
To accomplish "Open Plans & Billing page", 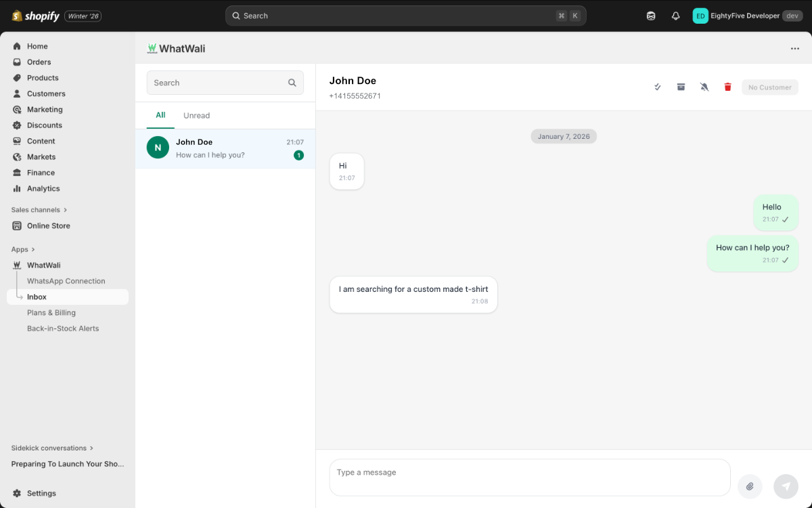I will pos(51,313).
